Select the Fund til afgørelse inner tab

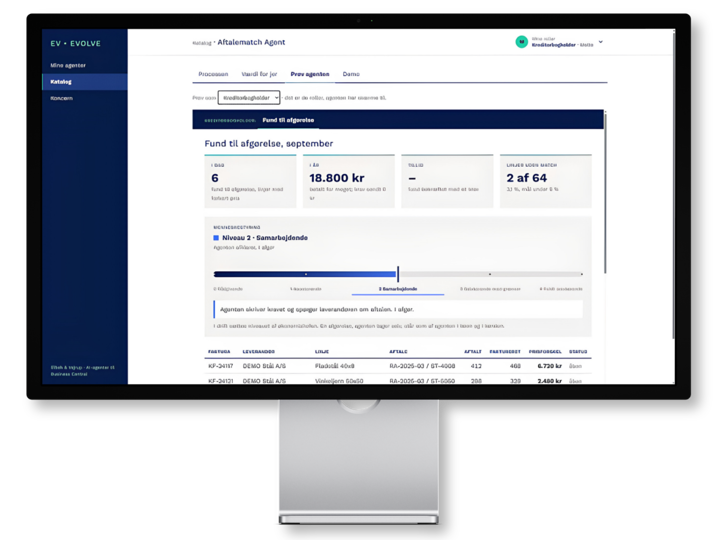tap(288, 120)
